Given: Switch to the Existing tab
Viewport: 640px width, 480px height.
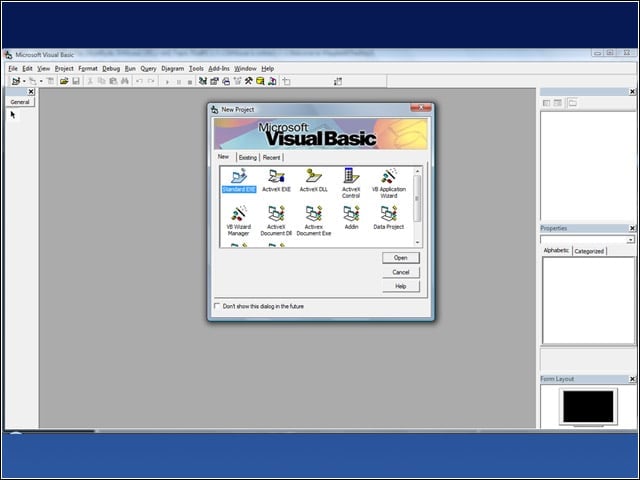Looking at the screenshot, I should point(248,158).
